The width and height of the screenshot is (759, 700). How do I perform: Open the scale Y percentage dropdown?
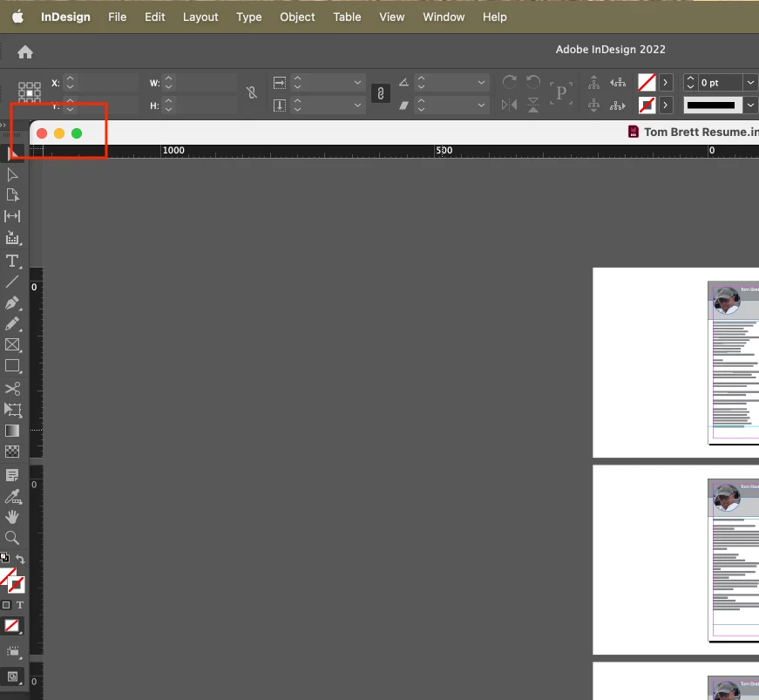[357, 105]
